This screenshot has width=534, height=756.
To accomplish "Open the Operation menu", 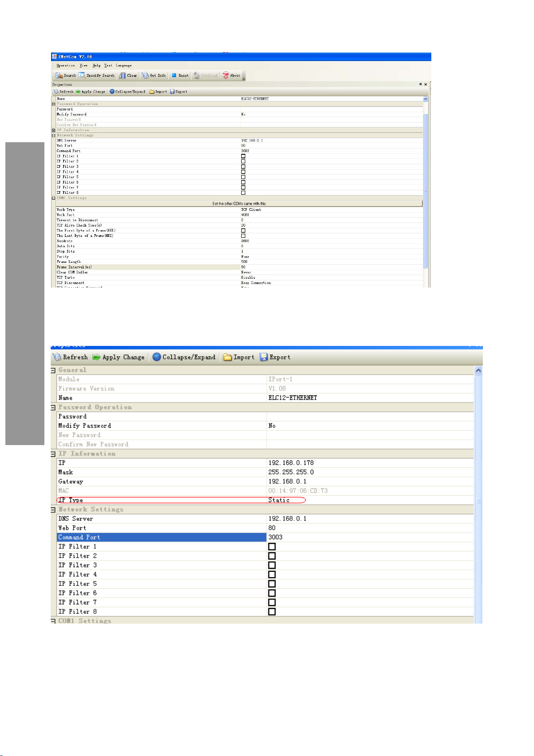I will click(x=65, y=66).
